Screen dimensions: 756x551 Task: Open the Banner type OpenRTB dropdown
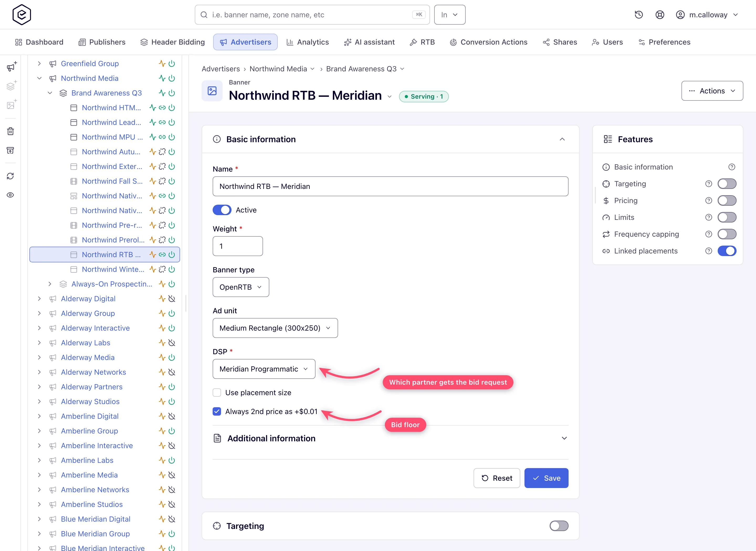coord(240,287)
